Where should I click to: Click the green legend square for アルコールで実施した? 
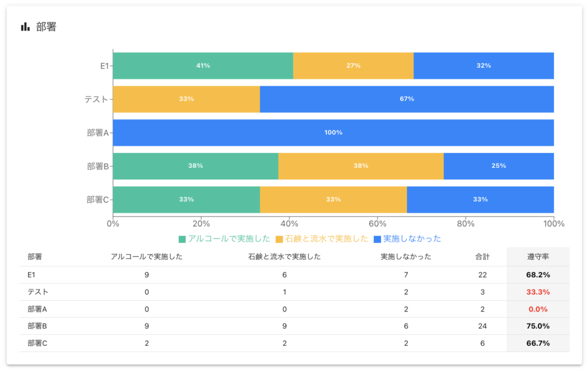pos(182,238)
